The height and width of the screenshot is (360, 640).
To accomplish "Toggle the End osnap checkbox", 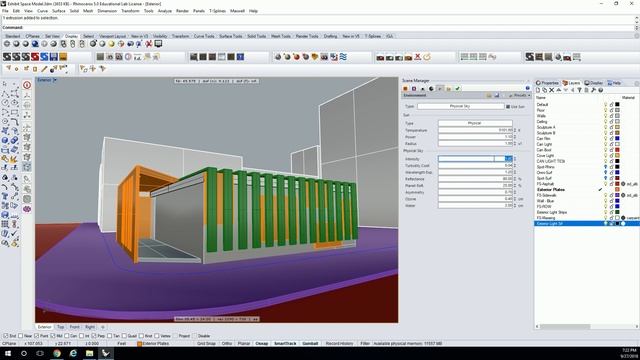I will (5, 336).
